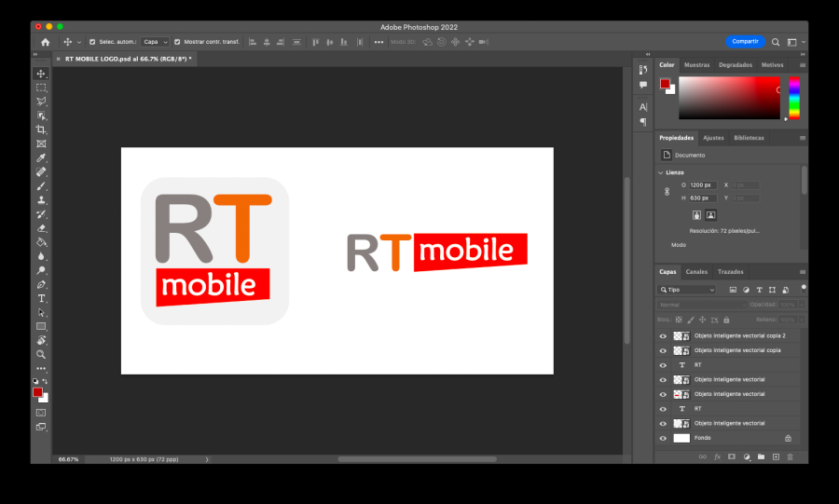Select the Crop tool

(41, 129)
